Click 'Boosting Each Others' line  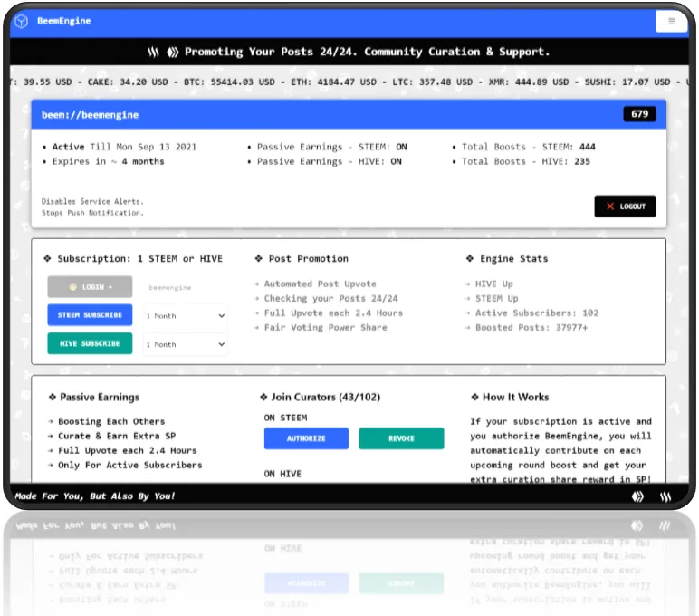[x=111, y=421]
